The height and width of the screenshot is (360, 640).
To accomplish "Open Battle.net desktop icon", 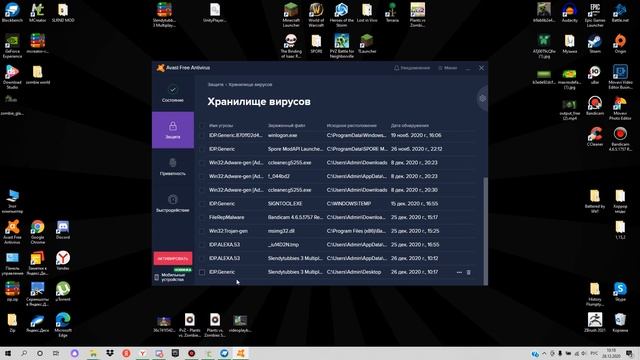I will 620,12.
